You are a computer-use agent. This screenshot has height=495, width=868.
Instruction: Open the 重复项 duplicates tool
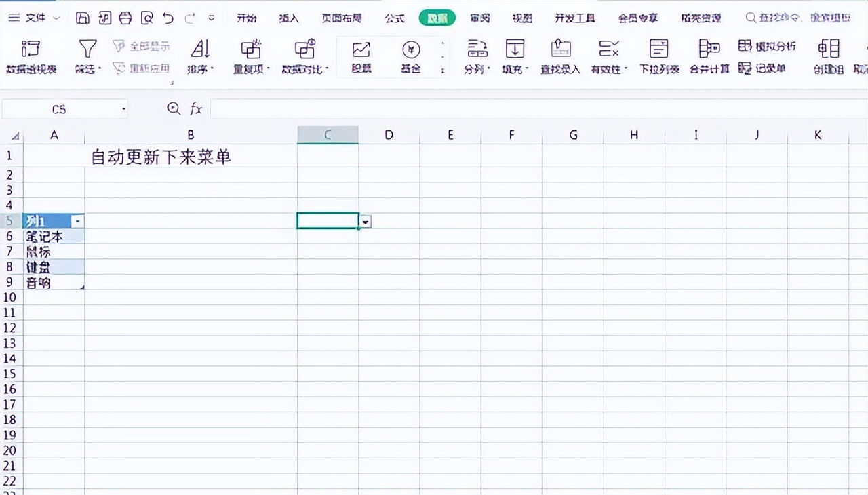pyautogui.click(x=252, y=56)
